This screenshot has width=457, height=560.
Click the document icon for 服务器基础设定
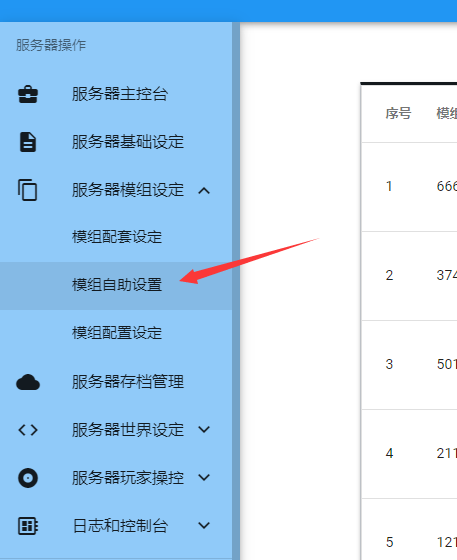click(28, 142)
